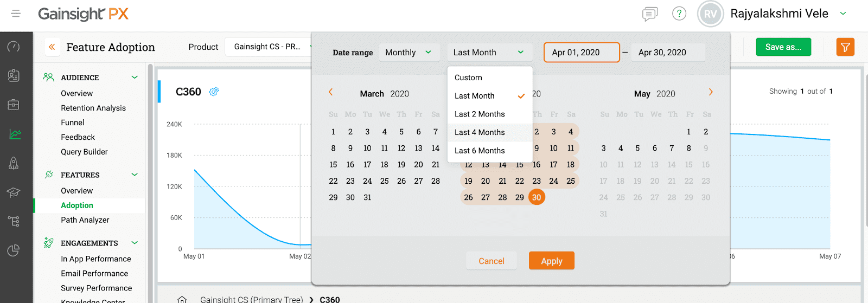Viewport: 868px width, 303px height.
Task: Open Retention Analysis in the sidebar
Action: (x=93, y=108)
